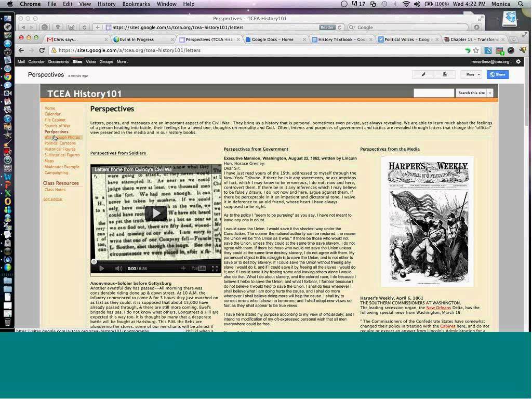Open the Apple menu icon
Screen dimensions: 532x399
point(9,4)
